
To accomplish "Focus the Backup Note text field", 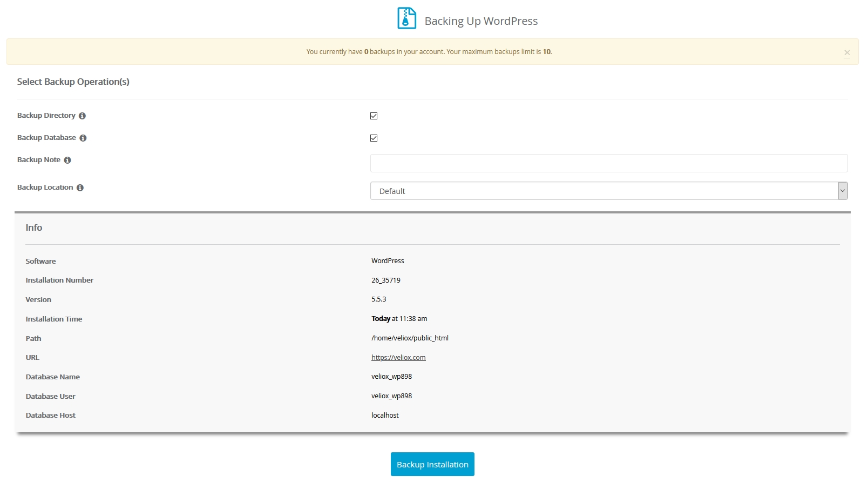I will (x=608, y=163).
